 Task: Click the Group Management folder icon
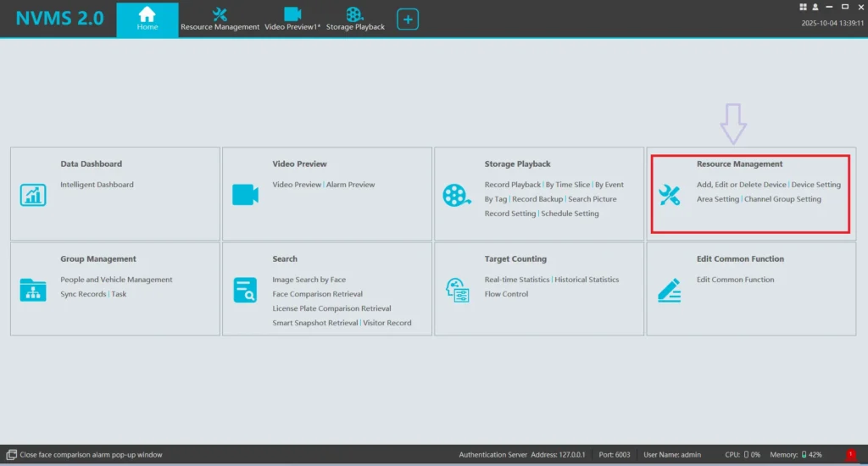point(33,290)
